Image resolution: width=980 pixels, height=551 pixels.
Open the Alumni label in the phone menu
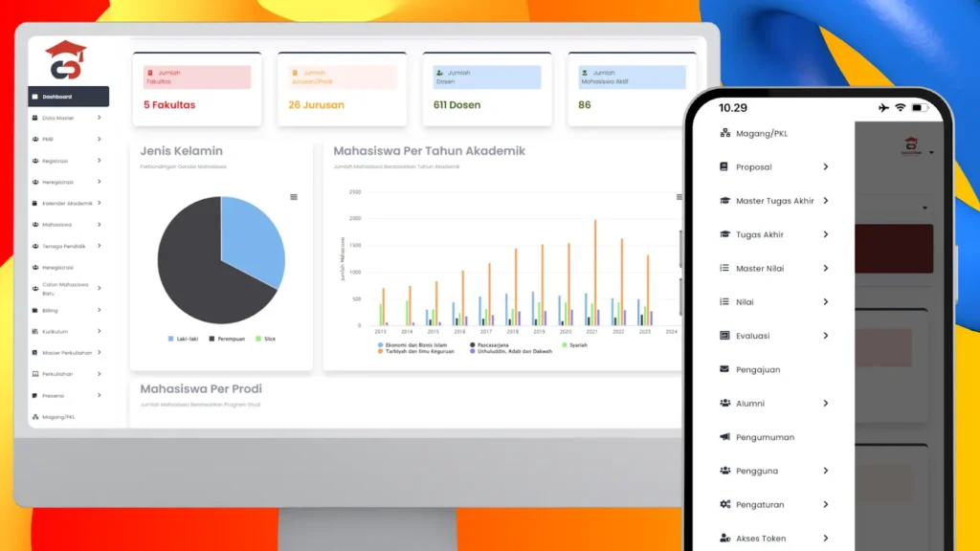coord(750,404)
